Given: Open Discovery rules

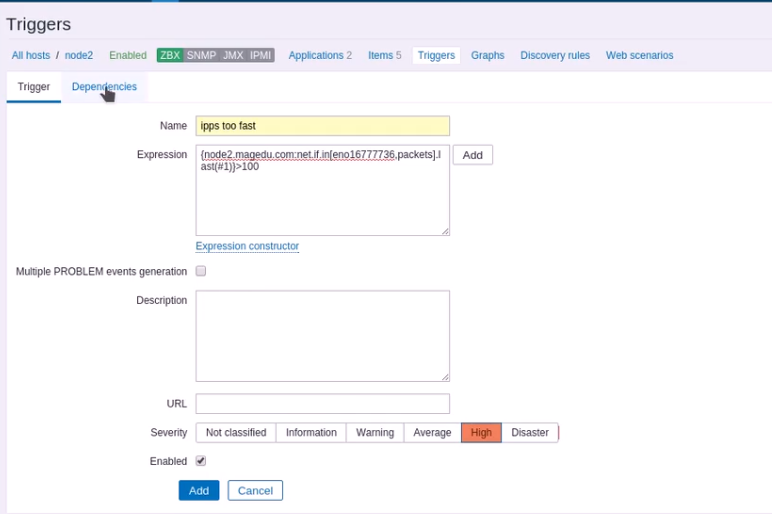Looking at the screenshot, I should [555, 55].
